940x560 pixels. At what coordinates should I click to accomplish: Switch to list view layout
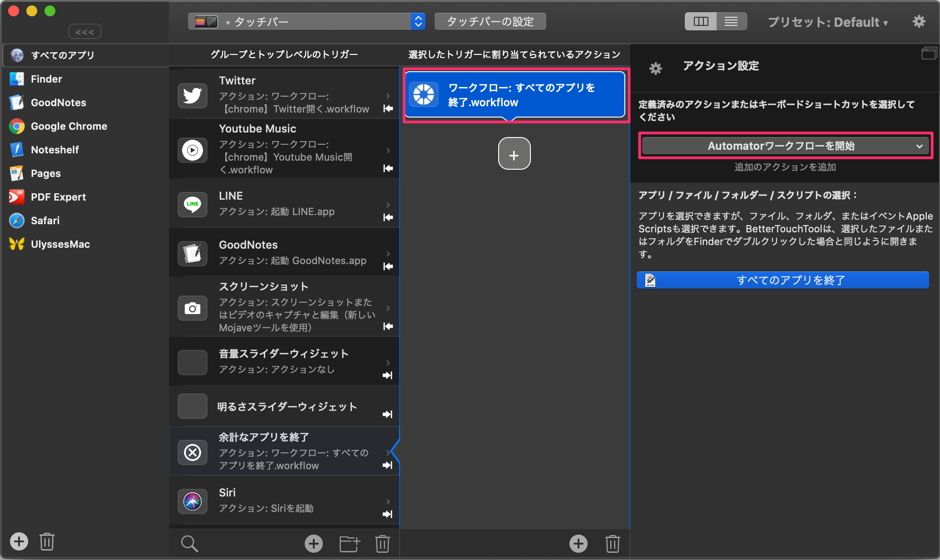pos(731,21)
